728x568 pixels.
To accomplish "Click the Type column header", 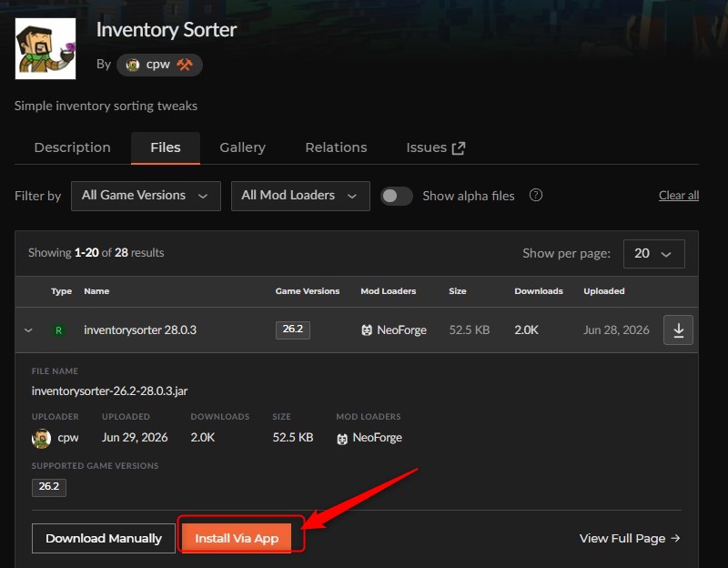I will coord(61,291).
